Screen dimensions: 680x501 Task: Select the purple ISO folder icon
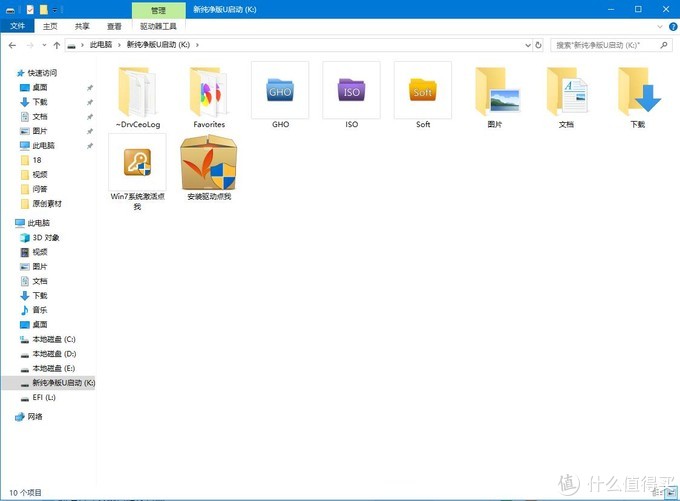(351, 90)
